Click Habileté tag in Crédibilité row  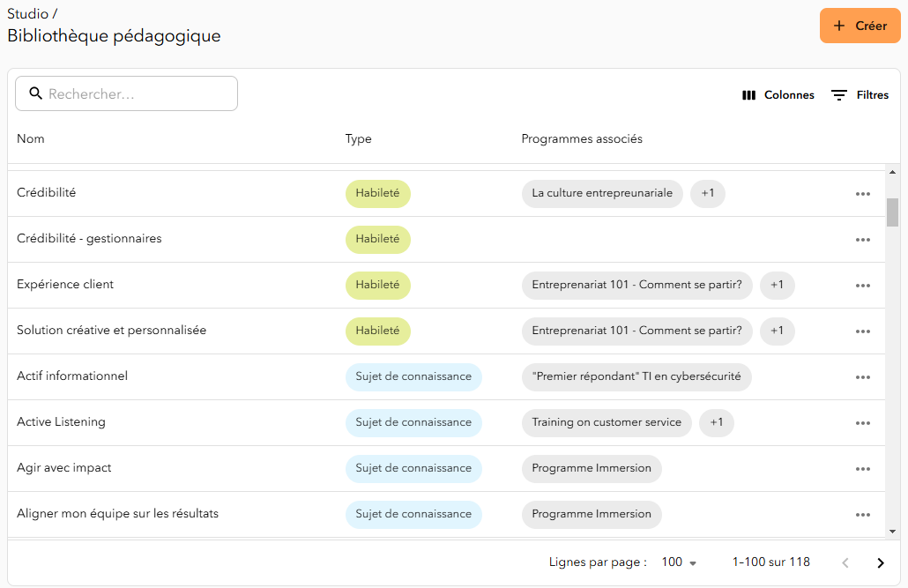[377, 193]
